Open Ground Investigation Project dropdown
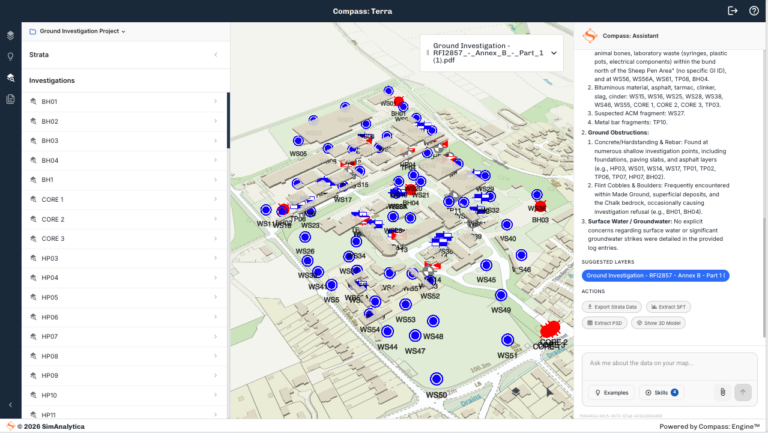The height and width of the screenshot is (433, 768). [77, 32]
